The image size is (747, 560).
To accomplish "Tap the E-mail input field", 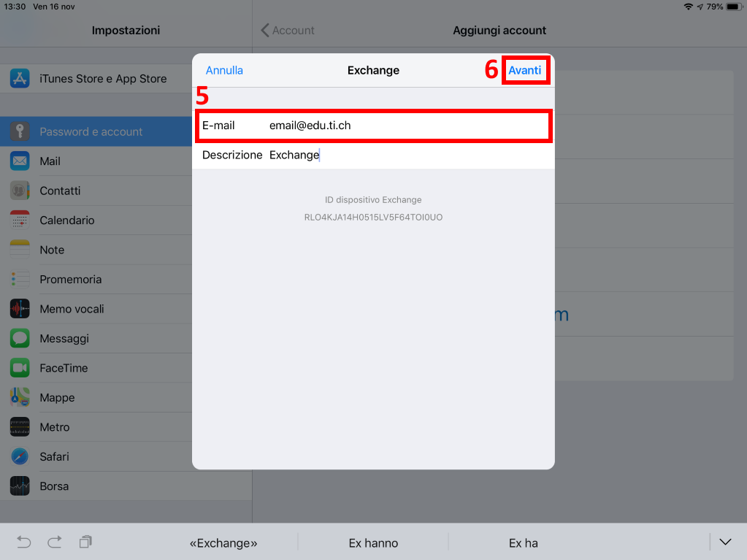I will click(x=374, y=126).
